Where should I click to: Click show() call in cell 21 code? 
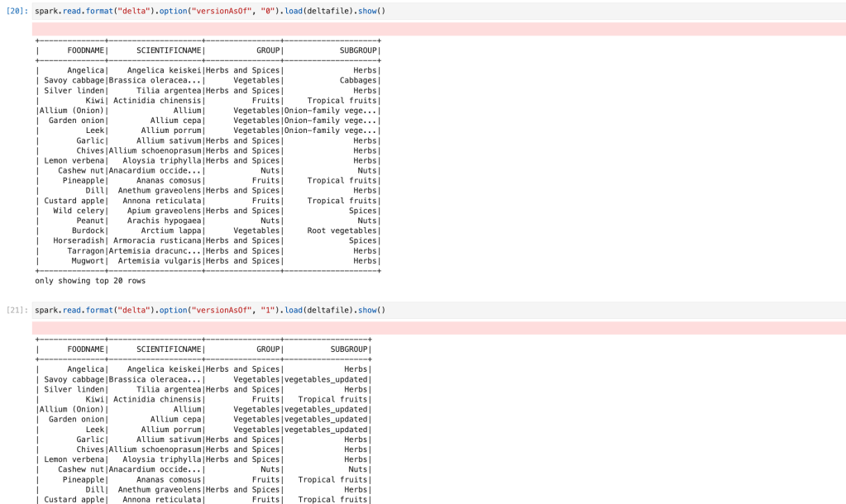coord(370,311)
